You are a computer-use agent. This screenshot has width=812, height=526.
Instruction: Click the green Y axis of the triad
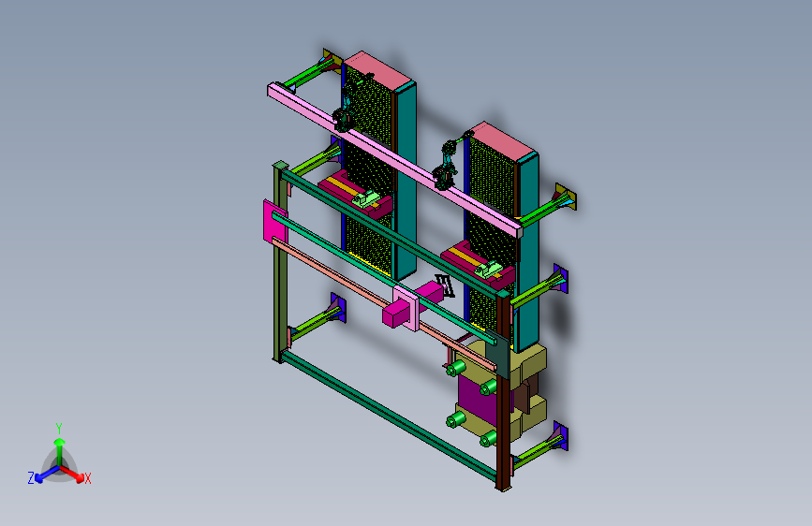(x=59, y=449)
